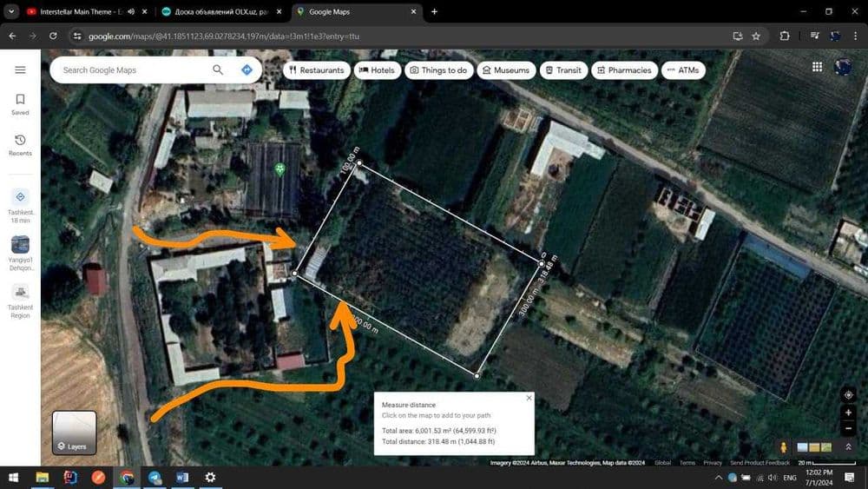The image size is (868, 489).
Task: Zoom out with the minus button
Action: click(x=848, y=428)
